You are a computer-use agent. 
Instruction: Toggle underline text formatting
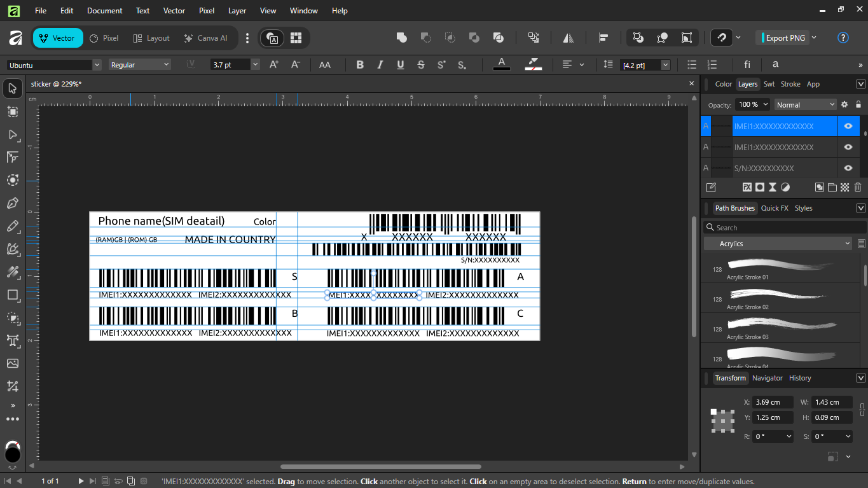(x=401, y=65)
